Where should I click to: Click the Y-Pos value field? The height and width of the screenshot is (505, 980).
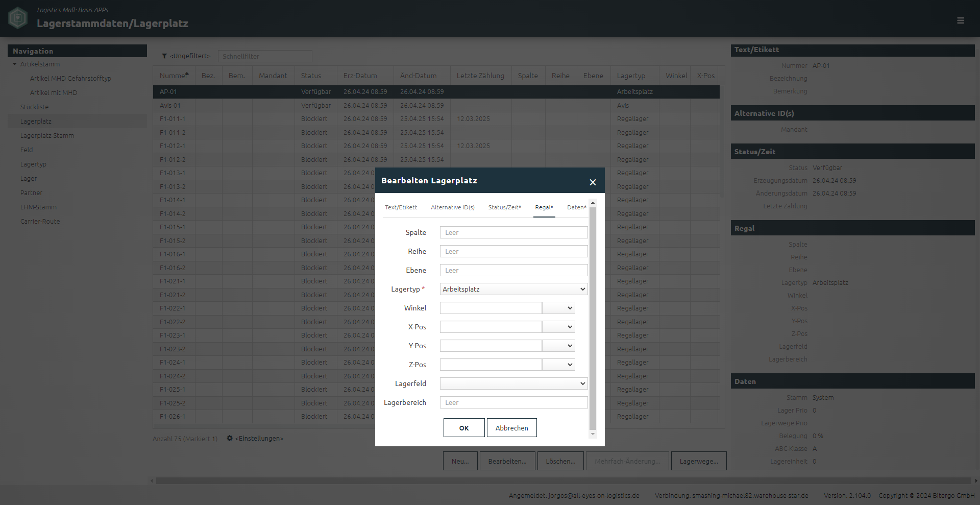[x=491, y=346]
